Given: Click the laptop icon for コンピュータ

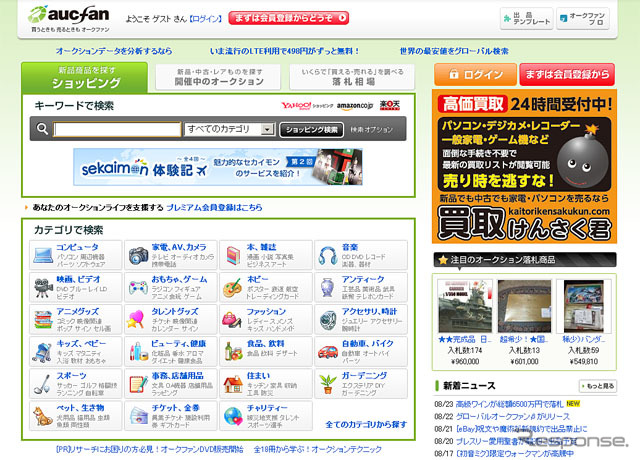Looking at the screenshot, I should pyautogui.click(x=43, y=255).
